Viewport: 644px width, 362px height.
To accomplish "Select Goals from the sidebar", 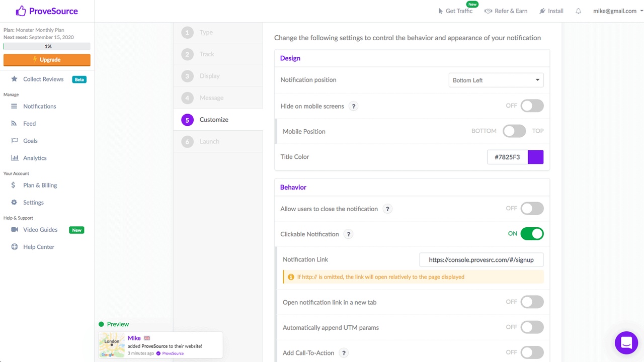I will tap(31, 140).
